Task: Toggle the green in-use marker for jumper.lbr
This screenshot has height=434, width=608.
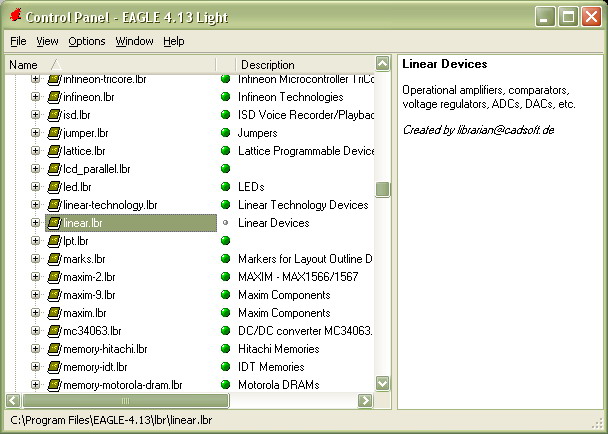Action: 225,133
